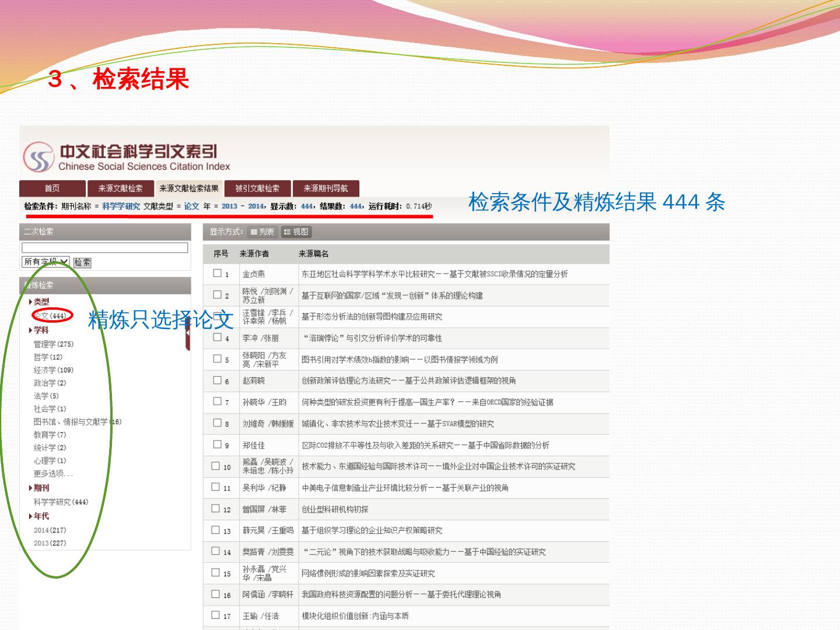Check row 9 by 郑佳佳

point(218,444)
